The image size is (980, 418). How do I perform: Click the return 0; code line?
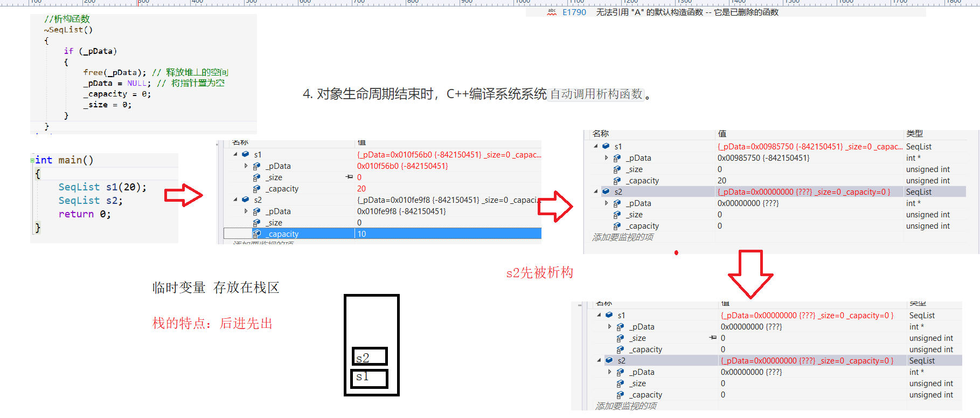(x=85, y=214)
